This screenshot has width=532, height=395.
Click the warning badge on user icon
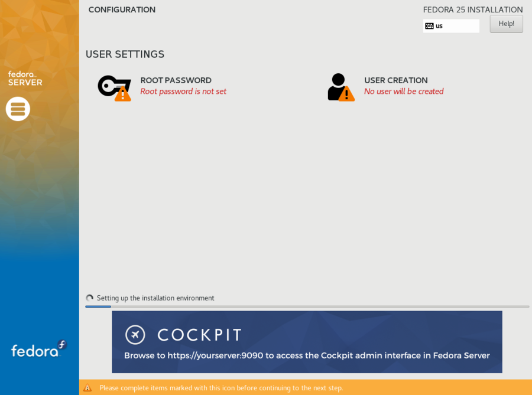pos(346,94)
